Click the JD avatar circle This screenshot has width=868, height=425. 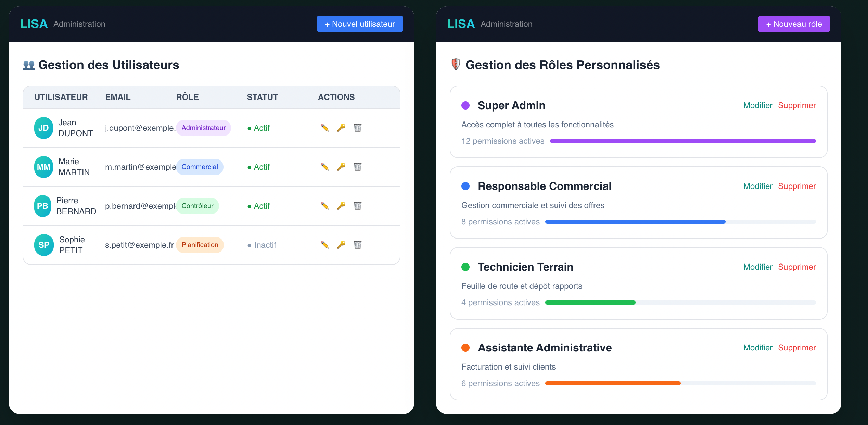click(43, 128)
